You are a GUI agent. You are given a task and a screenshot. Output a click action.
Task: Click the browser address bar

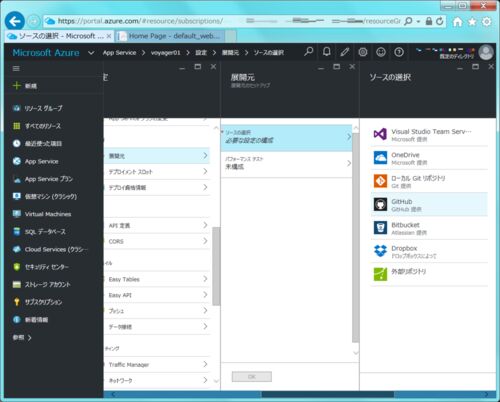pos(228,21)
